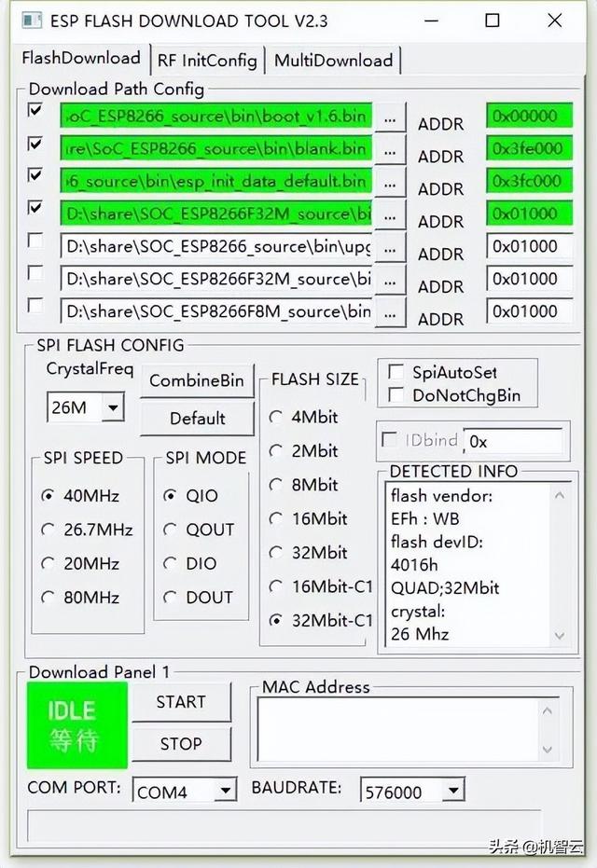The width and height of the screenshot is (597, 868).
Task: Open the RF InitConfig tab
Action: click(207, 61)
